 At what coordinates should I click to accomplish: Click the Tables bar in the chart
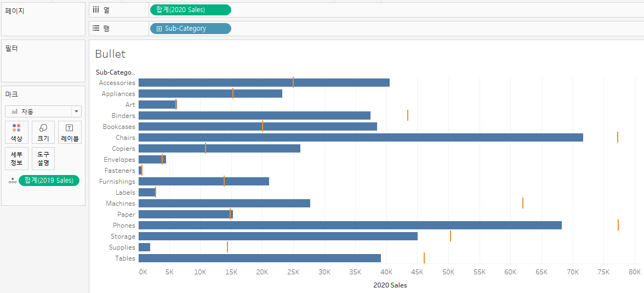(x=260, y=258)
